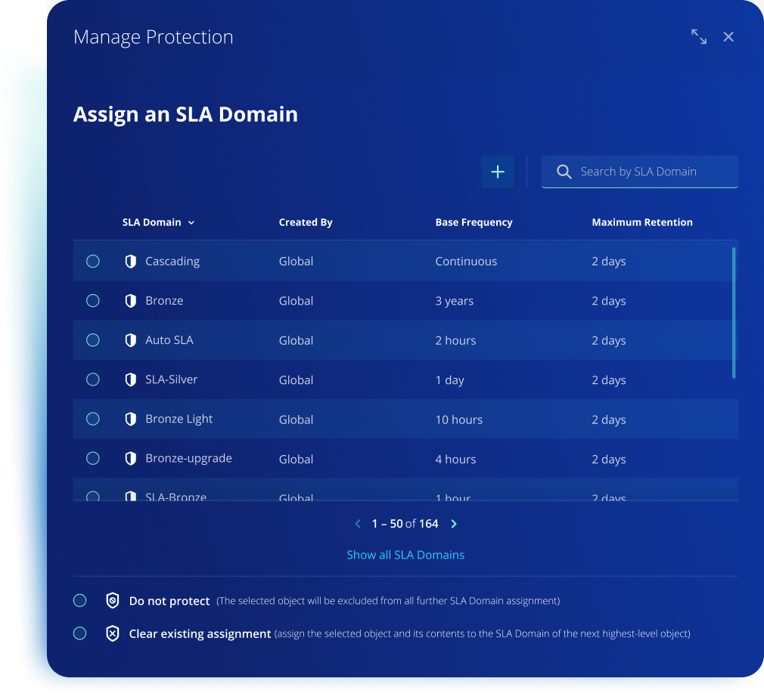The height and width of the screenshot is (700, 764).
Task: Click the shield icon next to SLA-Silver
Action: click(131, 379)
